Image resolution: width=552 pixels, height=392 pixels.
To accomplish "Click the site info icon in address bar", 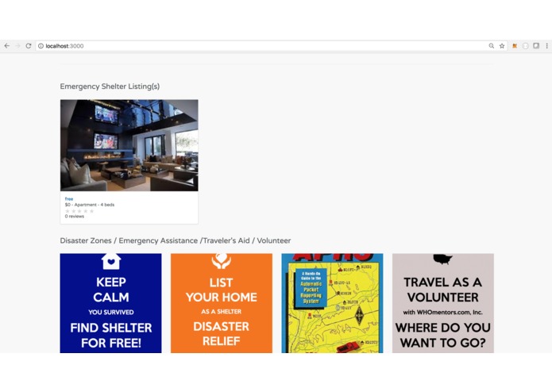I will tap(41, 46).
